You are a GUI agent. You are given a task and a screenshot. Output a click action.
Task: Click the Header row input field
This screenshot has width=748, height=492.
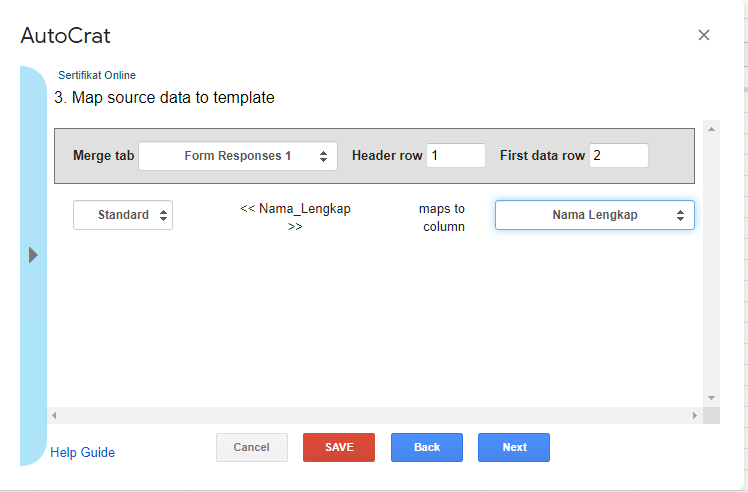pyautogui.click(x=456, y=156)
